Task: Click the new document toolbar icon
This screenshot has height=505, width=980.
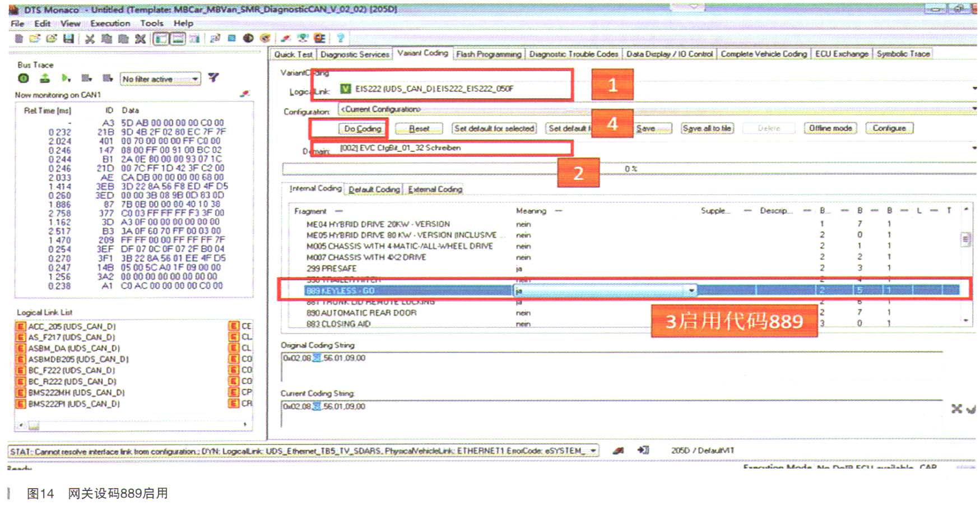Action: click(x=18, y=39)
